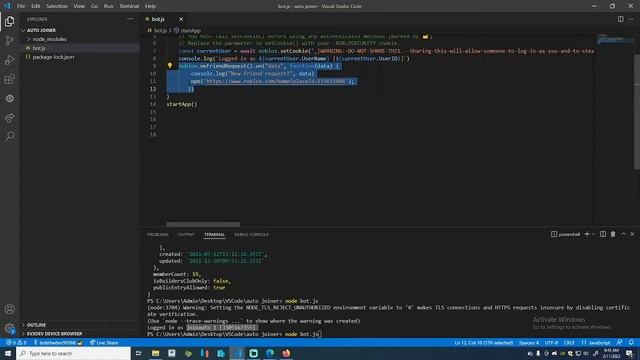Change file encoding via UTF-8
This screenshot has height=360, width=640.
(x=551, y=342)
